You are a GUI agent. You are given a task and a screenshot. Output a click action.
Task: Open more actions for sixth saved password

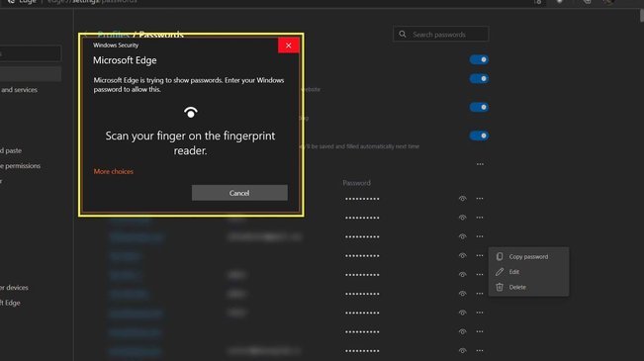point(480,294)
